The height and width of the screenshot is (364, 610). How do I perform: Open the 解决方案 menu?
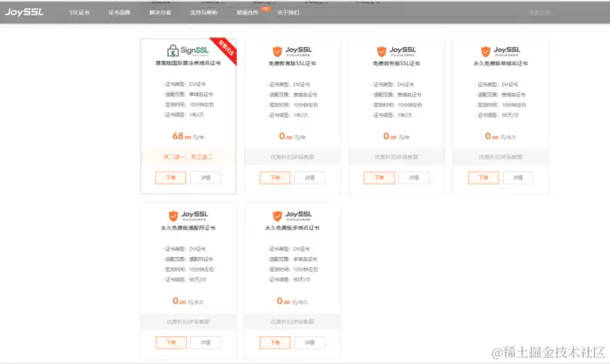click(x=160, y=12)
